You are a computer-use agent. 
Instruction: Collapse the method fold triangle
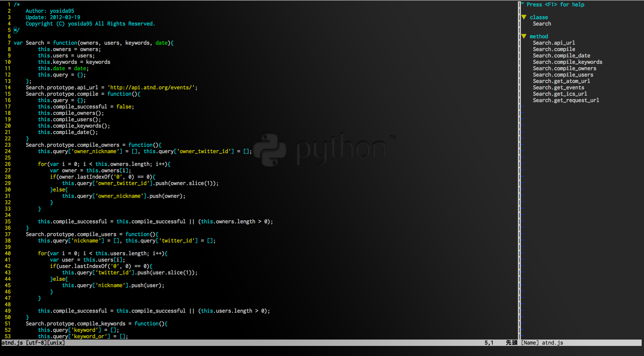tap(524, 36)
